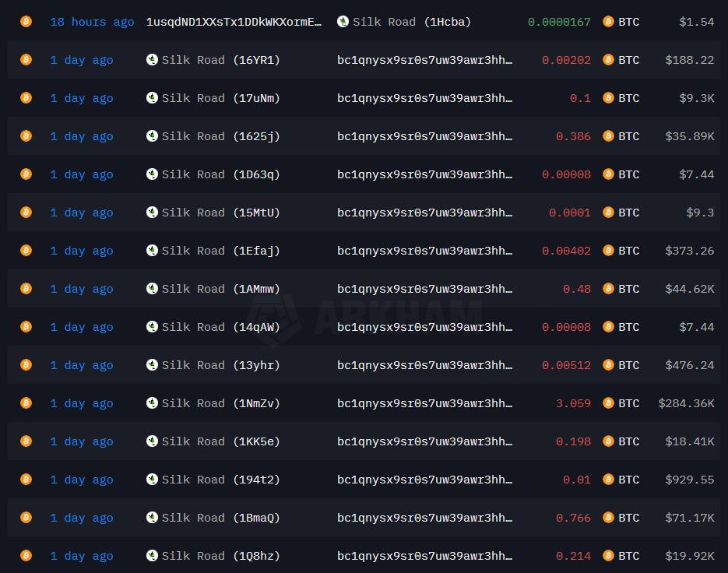Click Bitcoin chain icon in the 1D63q row
Viewport: 728px width, 573px height.
pos(26,174)
